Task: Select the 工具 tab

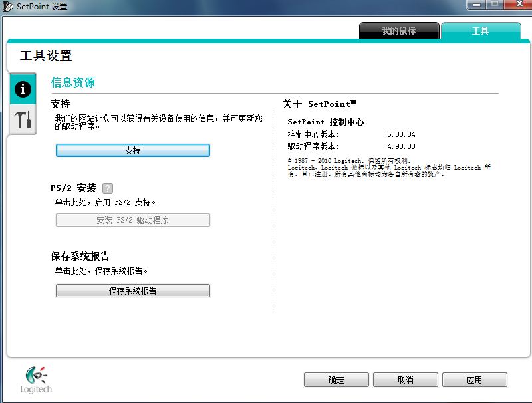Action: (480, 31)
